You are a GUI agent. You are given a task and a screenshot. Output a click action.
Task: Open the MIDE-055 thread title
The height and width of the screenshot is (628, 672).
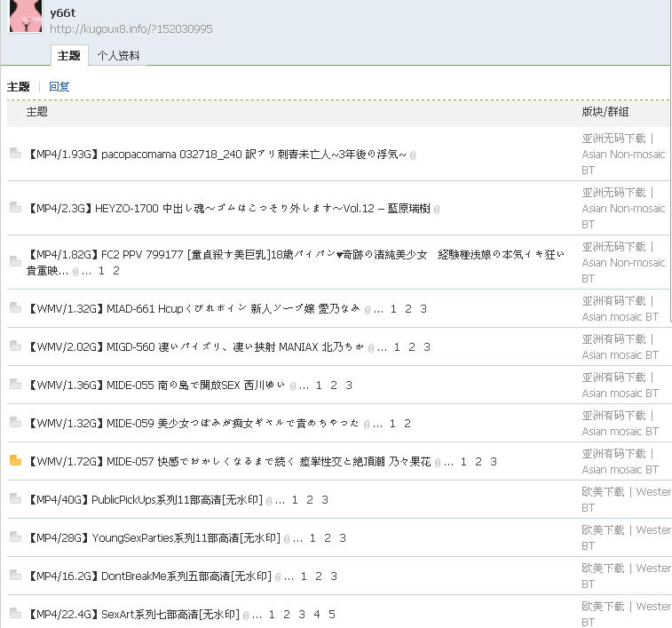pos(156,385)
